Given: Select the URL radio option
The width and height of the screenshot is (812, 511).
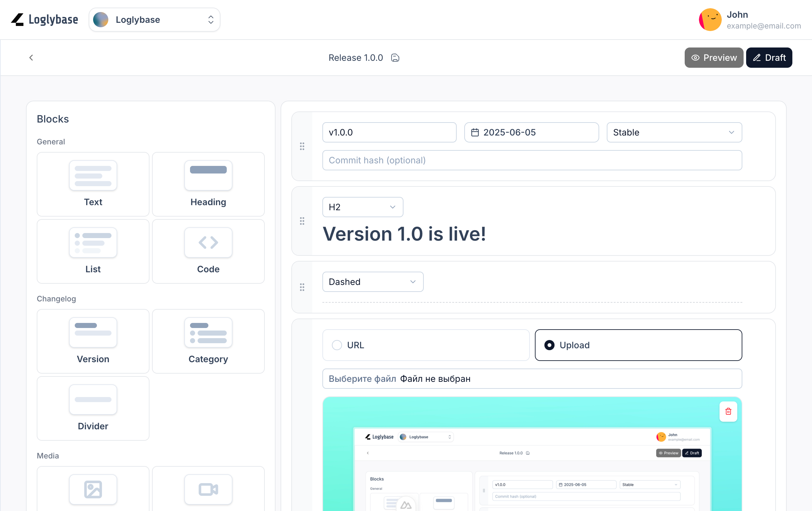Looking at the screenshot, I should 337,345.
